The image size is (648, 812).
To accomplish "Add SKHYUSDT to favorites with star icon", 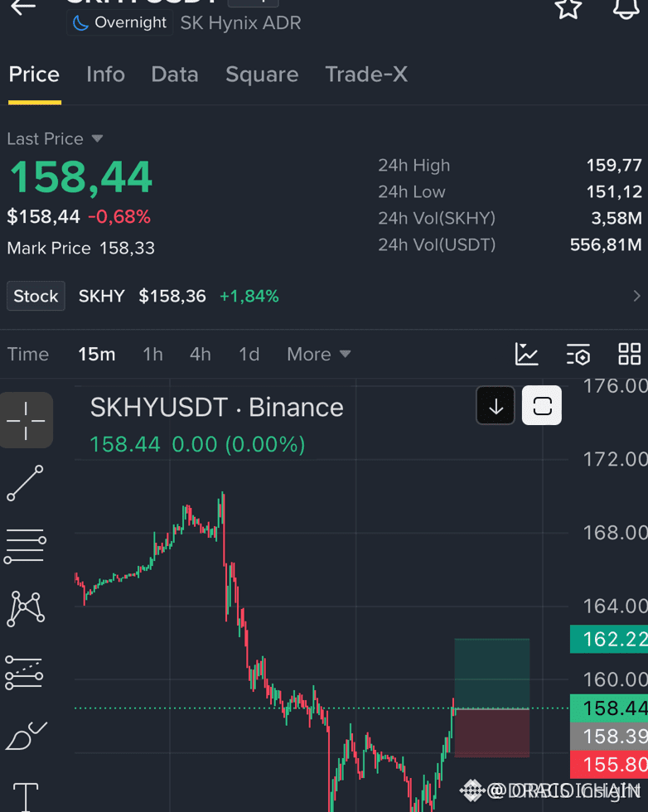I will pyautogui.click(x=568, y=8).
